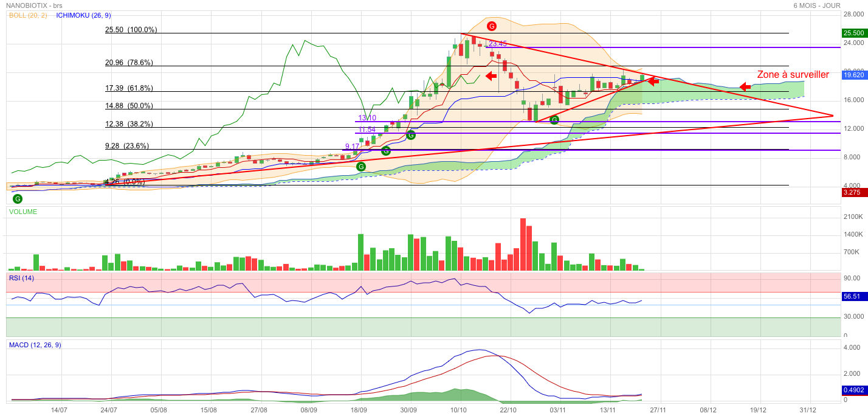This screenshot has height=416, width=868.
Task: Click the red G marker above the price peak
Action: (492, 26)
